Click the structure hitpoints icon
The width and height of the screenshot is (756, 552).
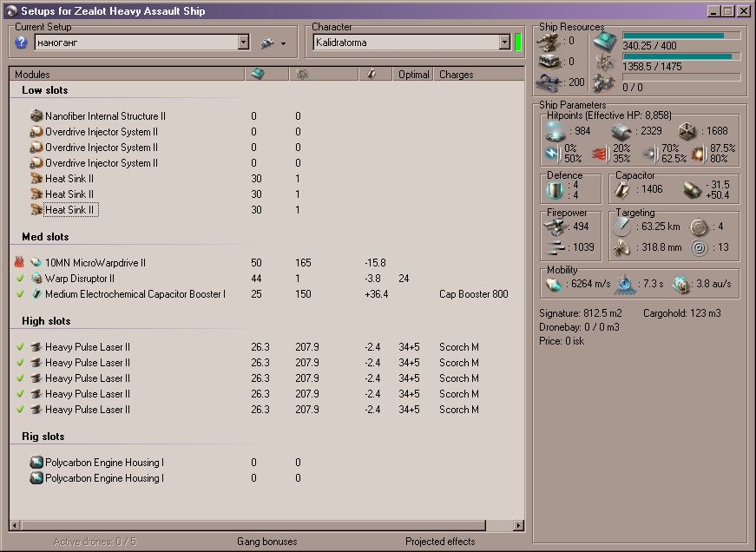click(x=687, y=131)
